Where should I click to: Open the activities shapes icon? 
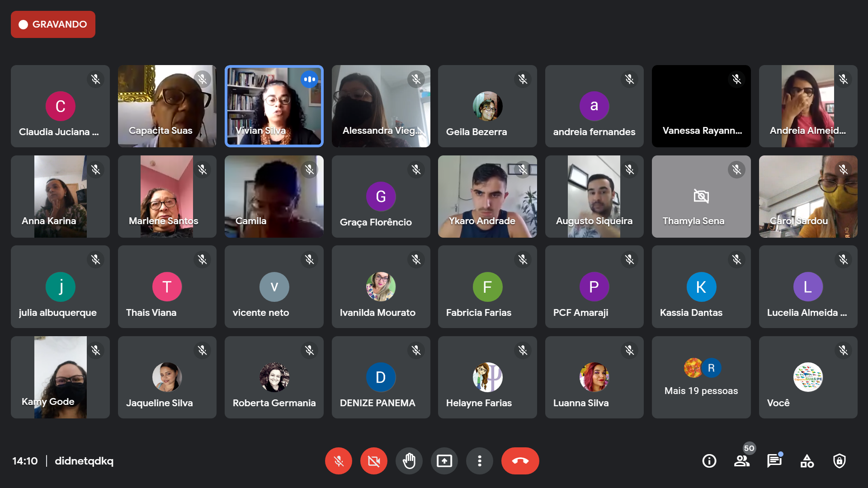[807, 461]
